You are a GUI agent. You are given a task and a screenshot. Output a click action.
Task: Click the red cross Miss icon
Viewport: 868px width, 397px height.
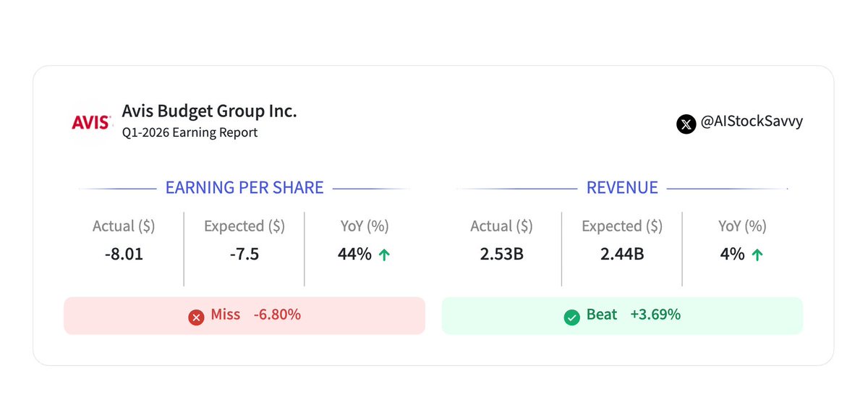(196, 317)
